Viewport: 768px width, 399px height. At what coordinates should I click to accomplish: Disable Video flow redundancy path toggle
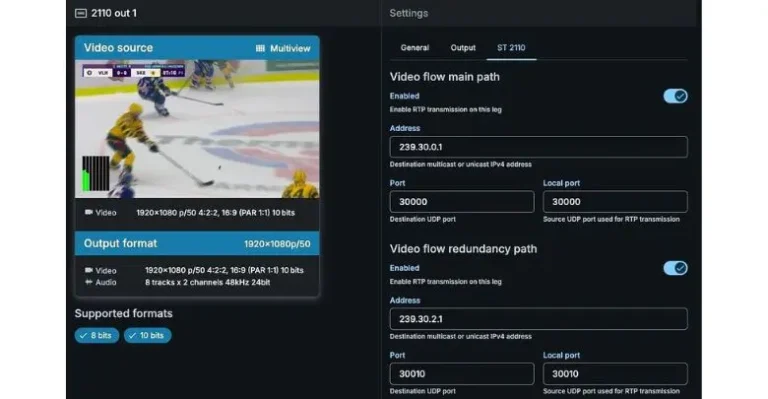(x=675, y=268)
